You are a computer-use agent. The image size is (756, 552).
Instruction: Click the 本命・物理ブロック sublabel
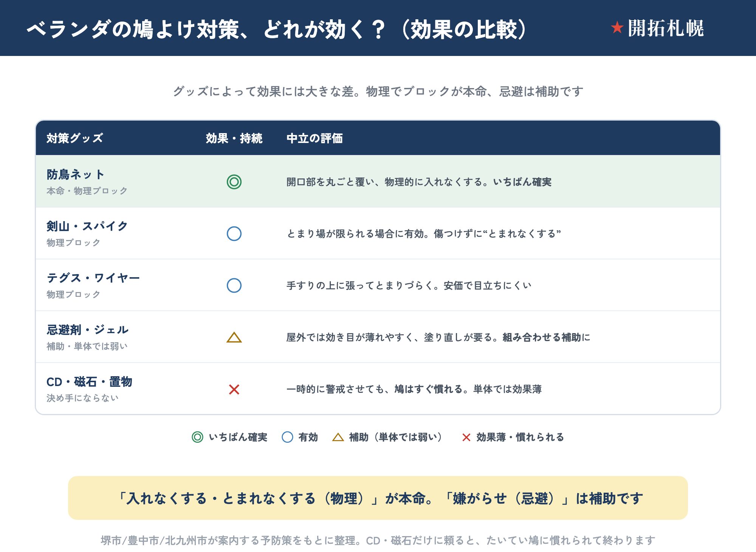(x=87, y=191)
